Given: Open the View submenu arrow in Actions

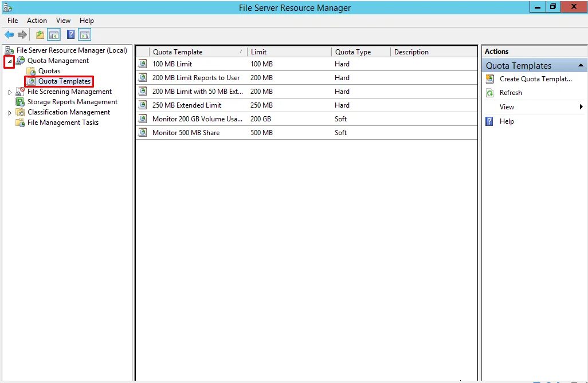Looking at the screenshot, I should [581, 107].
